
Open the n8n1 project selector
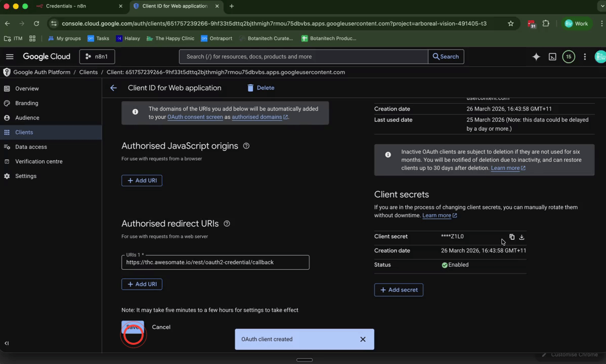tap(97, 57)
